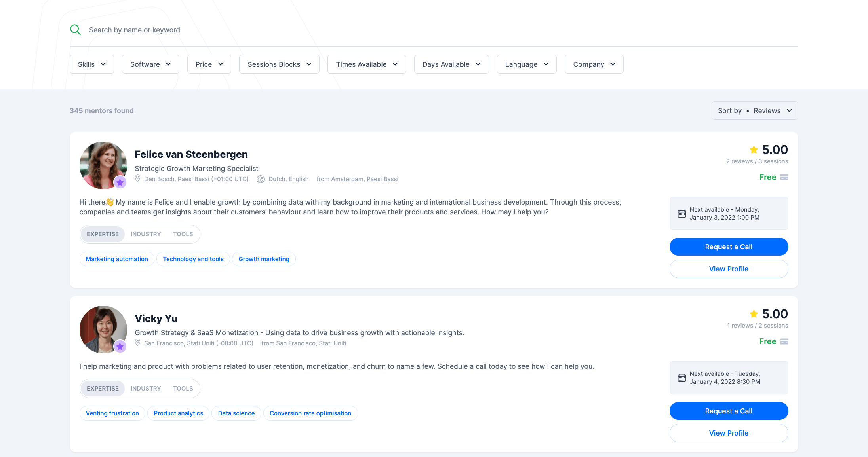The image size is (868, 457).
Task: Click View Profile link for Vicky Yu
Action: click(x=729, y=433)
